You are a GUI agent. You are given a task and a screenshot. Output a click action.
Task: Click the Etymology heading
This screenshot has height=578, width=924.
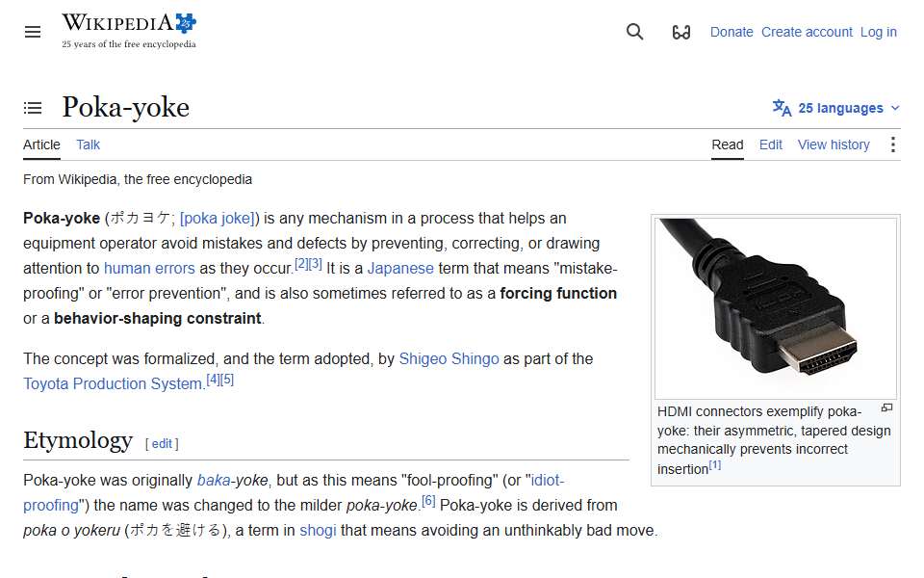[x=78, y=440]
